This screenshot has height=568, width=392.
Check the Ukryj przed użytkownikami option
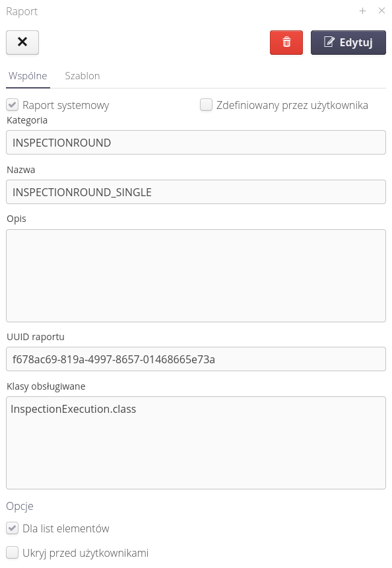point(13,552)
